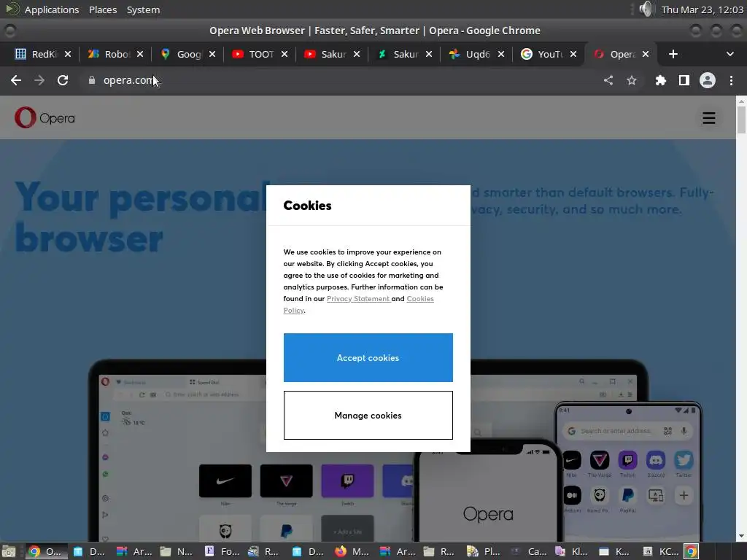Accept cookies in the dialog
This screenshot has height=560, width=747.
click(368, 357)
